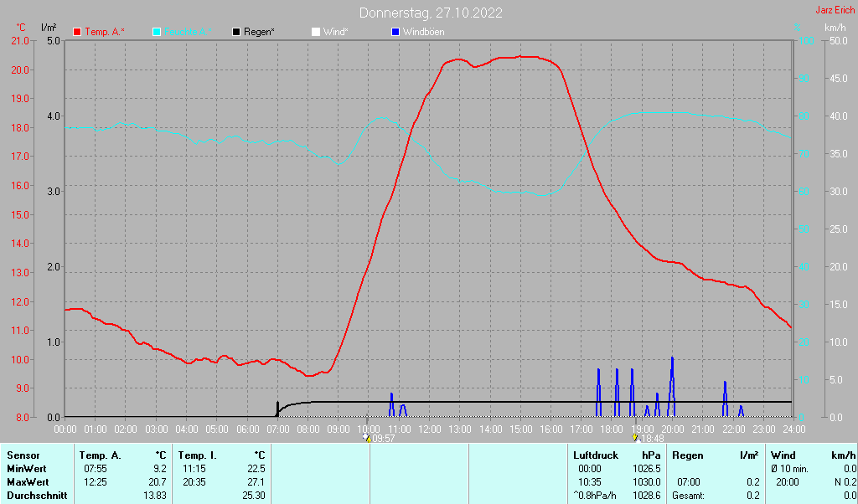Click the Donnerstag, 27.10.2022 title
Viewport: 858px width, 504px height.
[432, 13]
